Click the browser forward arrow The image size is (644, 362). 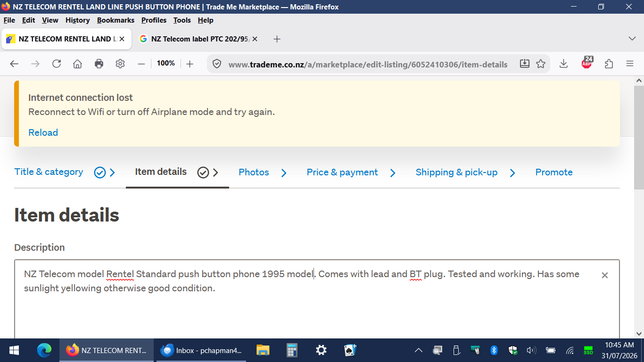(35, 64)
